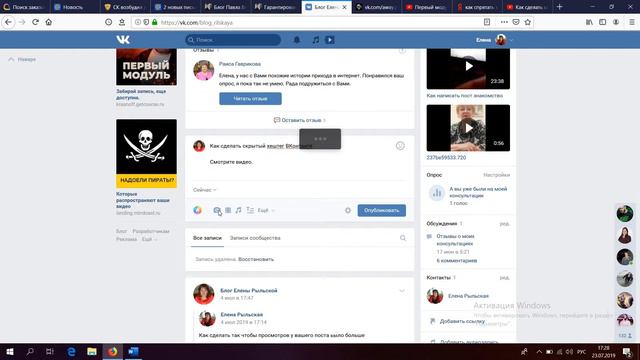Toggle reader view icon in the address bar
The image size is (640, 360).
click(487, 22)
